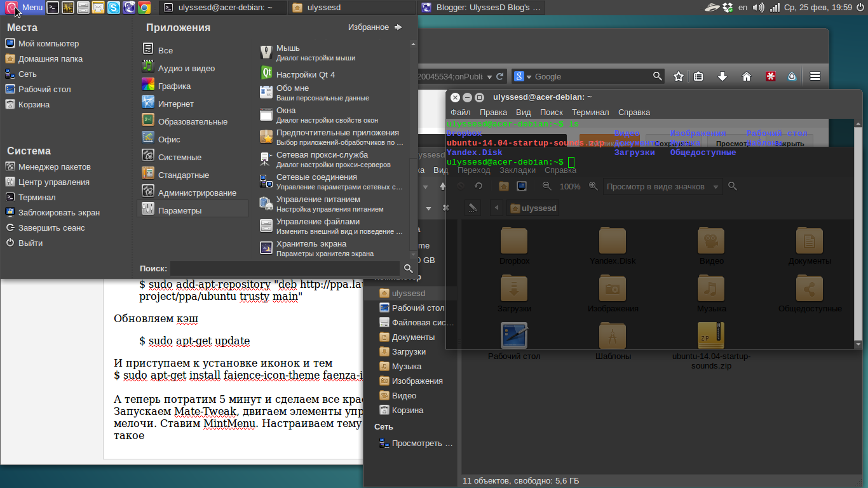Launch the mail client from the panel
This screenshot has width=868, height=488.
pyautogui.click(x=98, y=8)
